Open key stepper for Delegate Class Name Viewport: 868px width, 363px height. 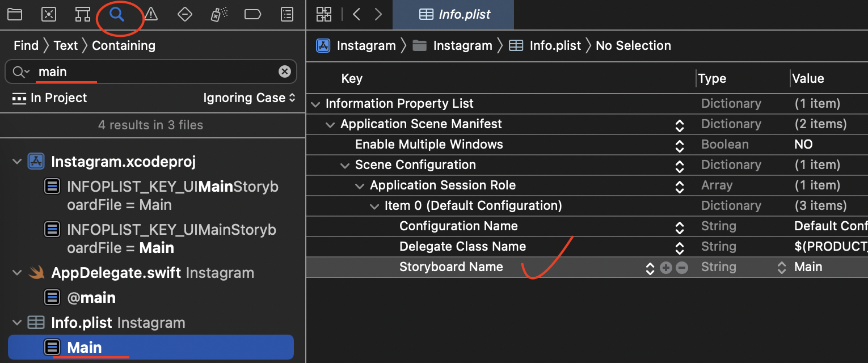pyautogui.click(x=679, y=247)
